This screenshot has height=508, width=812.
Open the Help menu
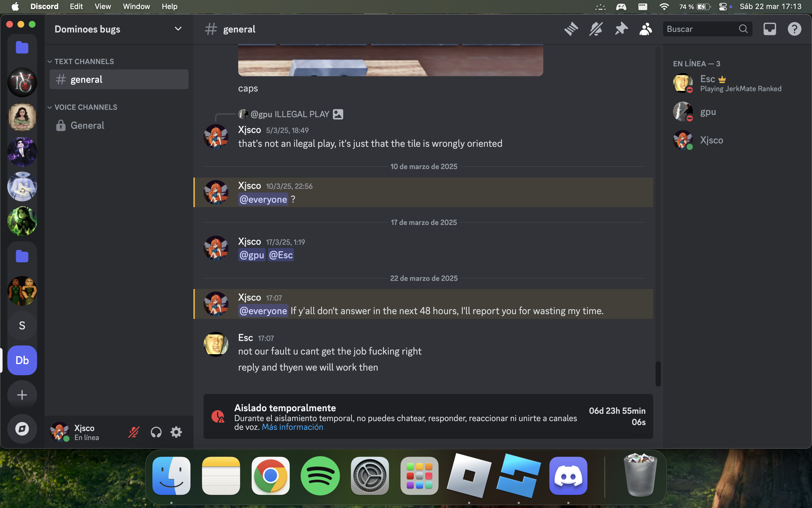(169, 6)
